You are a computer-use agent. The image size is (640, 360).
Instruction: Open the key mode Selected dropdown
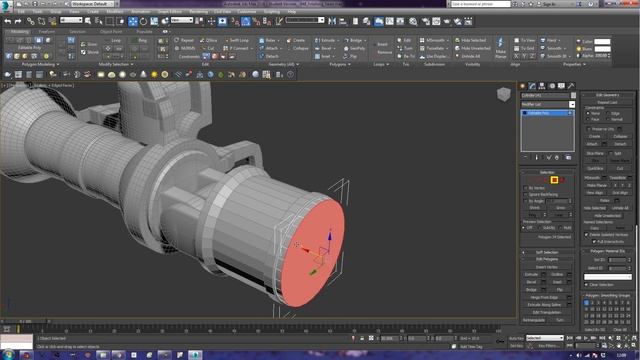pyautogui.click(x=544, y=338)
